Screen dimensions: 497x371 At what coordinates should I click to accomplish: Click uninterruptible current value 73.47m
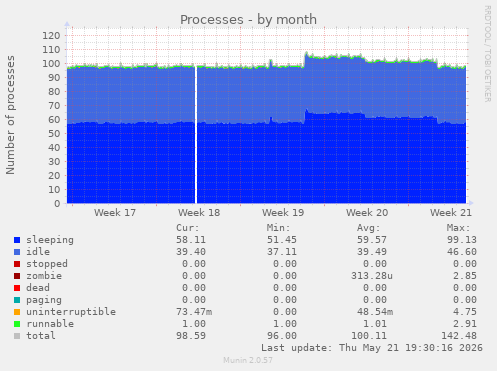tap(194, 312)
